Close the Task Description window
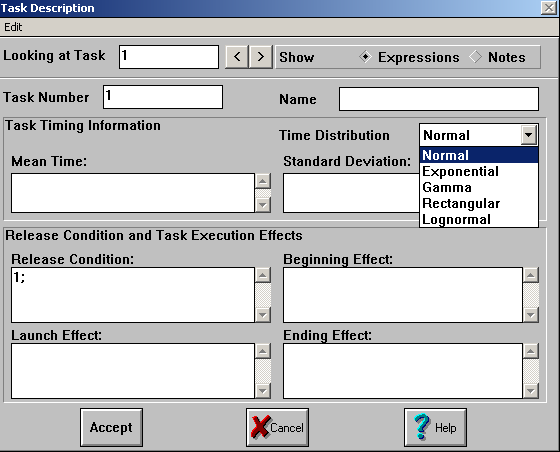560x452 pixels. pyautogui.click(x=549, y=7)
